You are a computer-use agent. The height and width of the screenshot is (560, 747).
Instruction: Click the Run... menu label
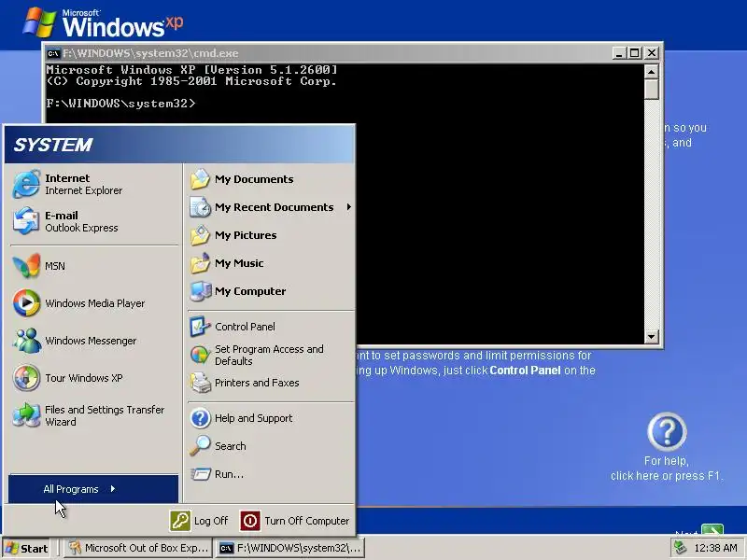click(x=229, y=474)
